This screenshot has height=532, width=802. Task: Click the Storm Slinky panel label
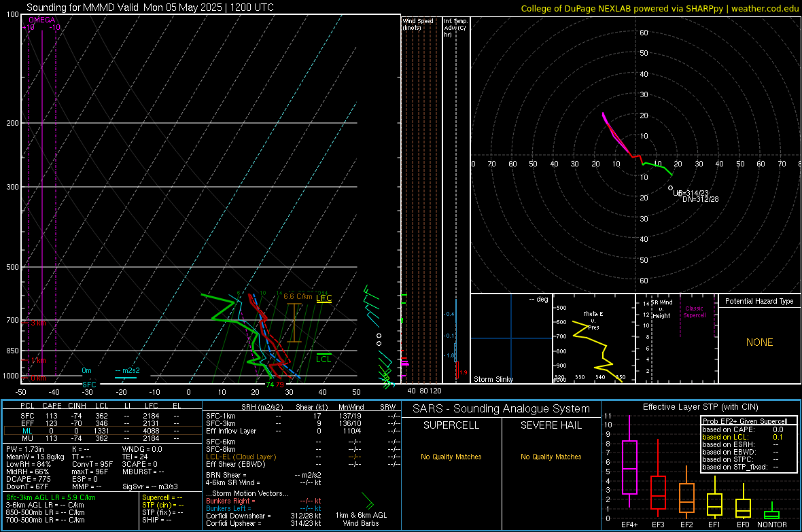493,379
